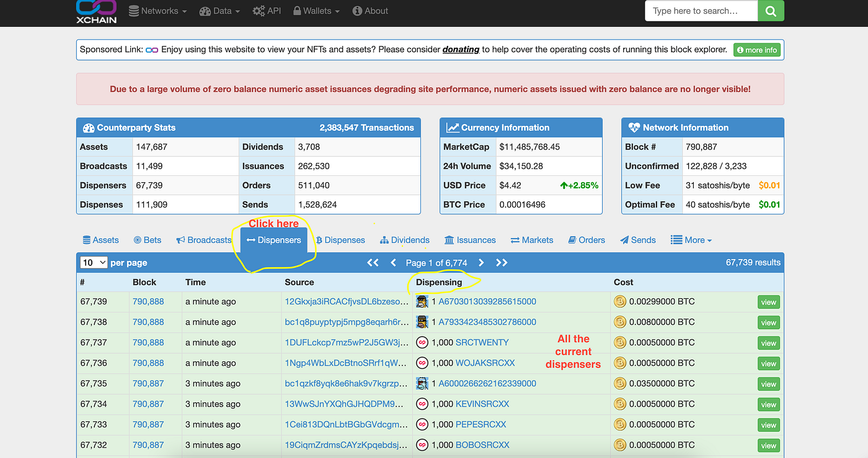This screenshot has height=458, width=868.
Task: View dispenser 67,733 details
Action: (769, 425)
